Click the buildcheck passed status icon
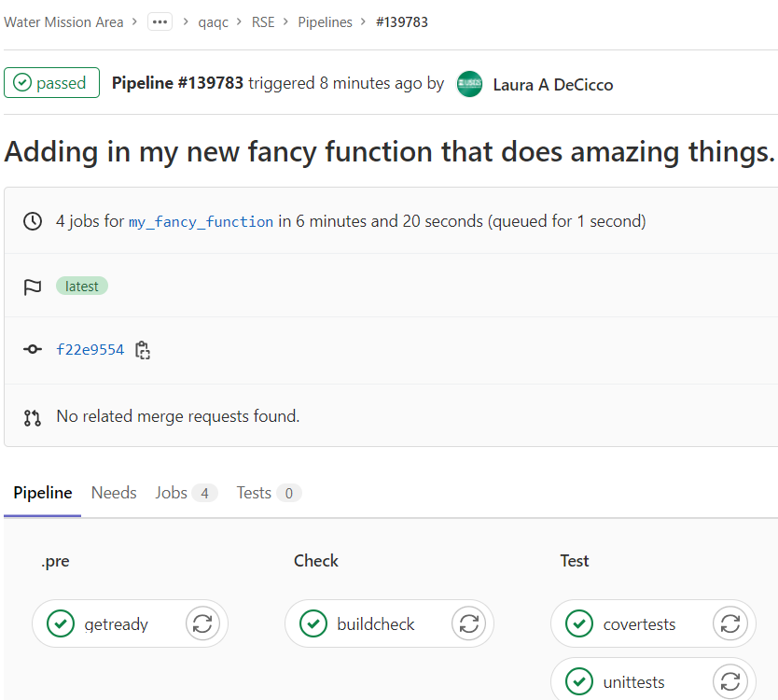 click(x=313, y=623)
